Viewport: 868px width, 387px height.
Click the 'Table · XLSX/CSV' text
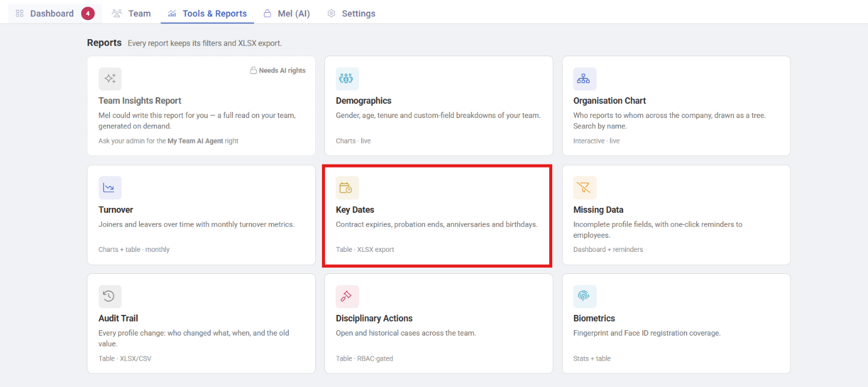pyautogui.click(x=125, y=358)
